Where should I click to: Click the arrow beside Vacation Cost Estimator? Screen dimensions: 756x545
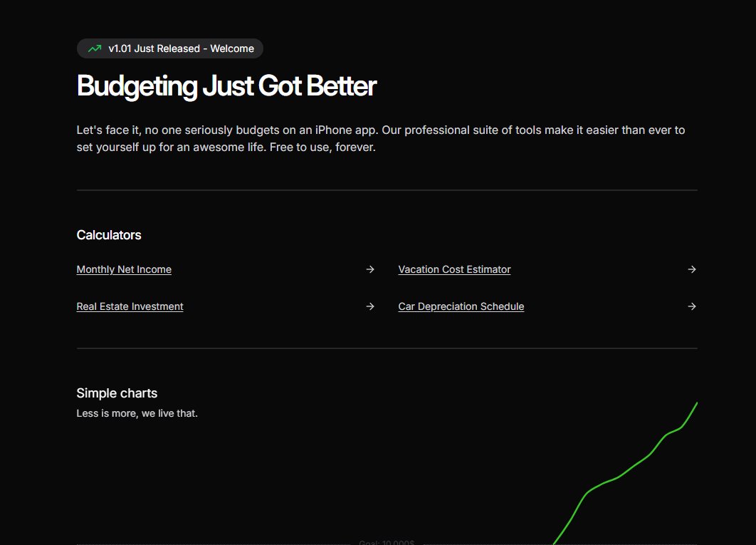point(692,269)
